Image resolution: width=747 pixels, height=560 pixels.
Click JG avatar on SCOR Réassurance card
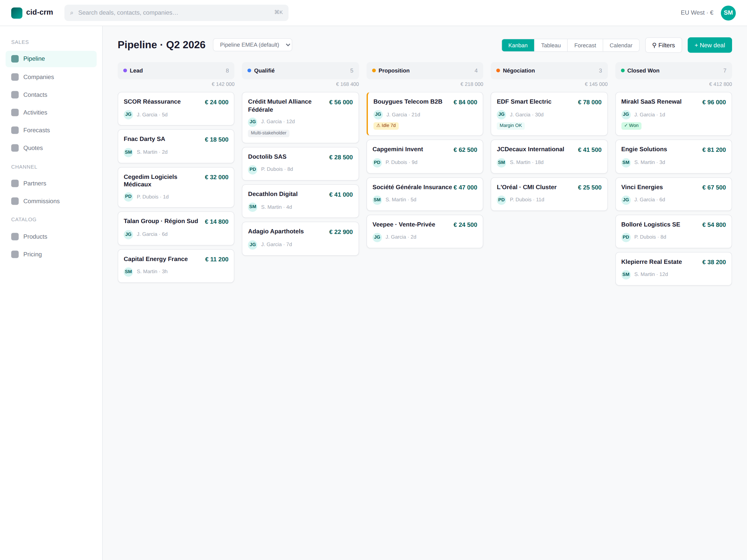[x=128, y=114]
